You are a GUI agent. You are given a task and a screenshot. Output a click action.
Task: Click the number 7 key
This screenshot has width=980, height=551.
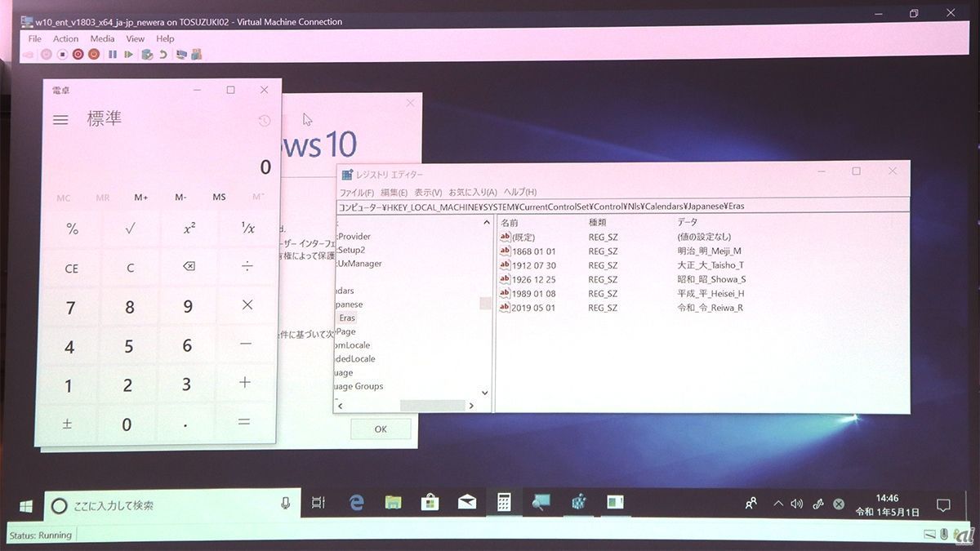coord(70,308)
